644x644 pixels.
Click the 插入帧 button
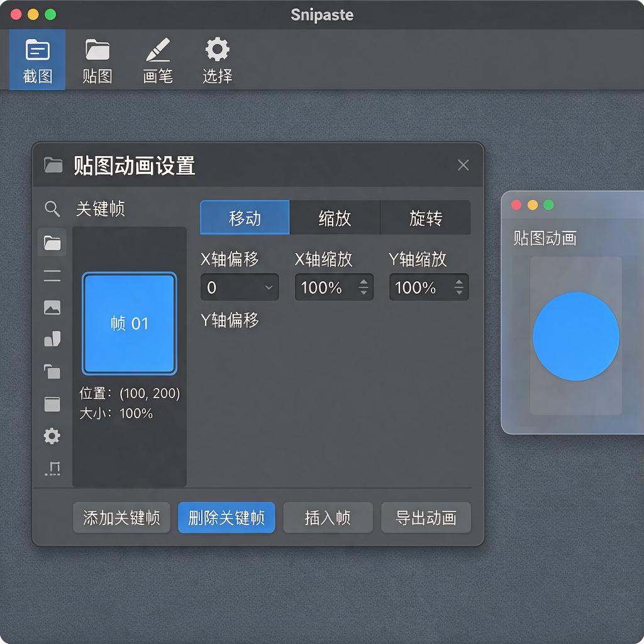pyautogui.click(x=328, y=518)
